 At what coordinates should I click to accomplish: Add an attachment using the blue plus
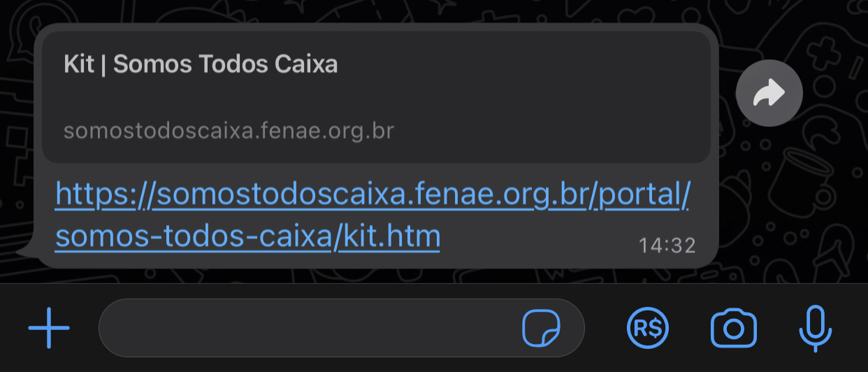(x=49, y=327)
